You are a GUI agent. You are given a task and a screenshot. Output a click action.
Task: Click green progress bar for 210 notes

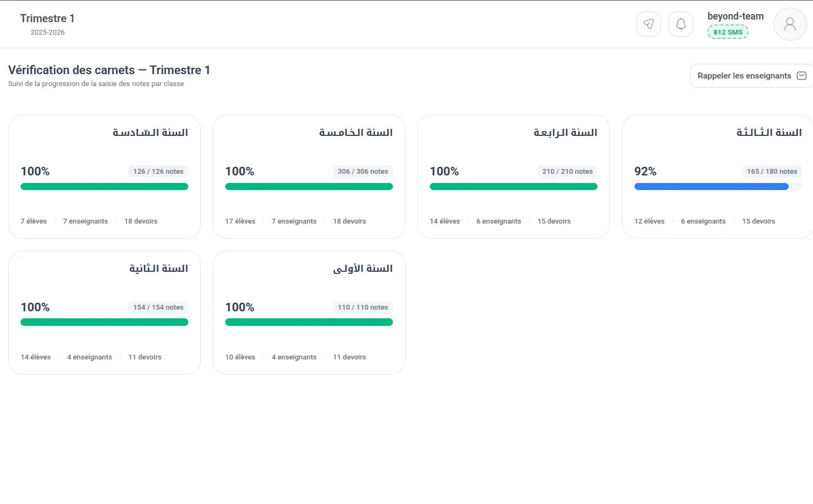(514, 186)
